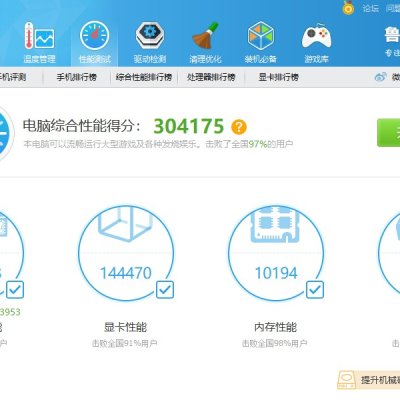Click the overall score 304175
This screenshot has width=400, height=400.
pyautogui.click(x=189, y=126)
